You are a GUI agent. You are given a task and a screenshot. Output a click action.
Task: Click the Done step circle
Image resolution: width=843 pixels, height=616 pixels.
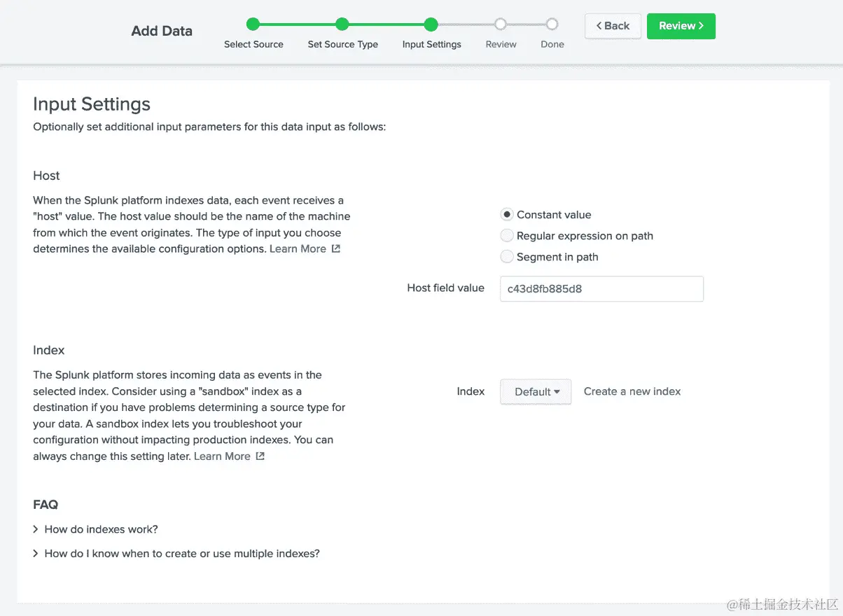click(x=552, y=24)
